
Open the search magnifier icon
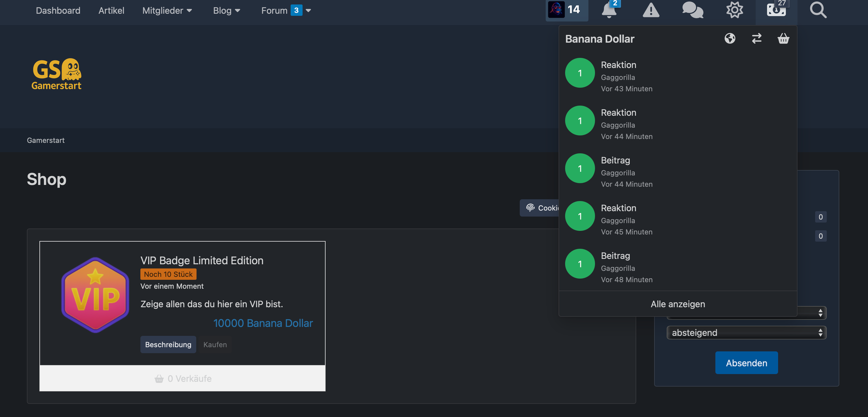click(818, 10)
